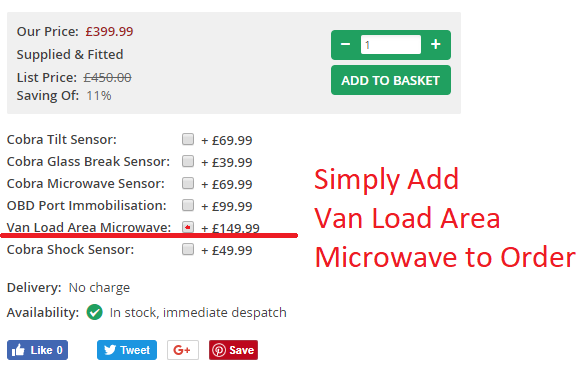Click the Pinterest Save button

tap(233, 350)
